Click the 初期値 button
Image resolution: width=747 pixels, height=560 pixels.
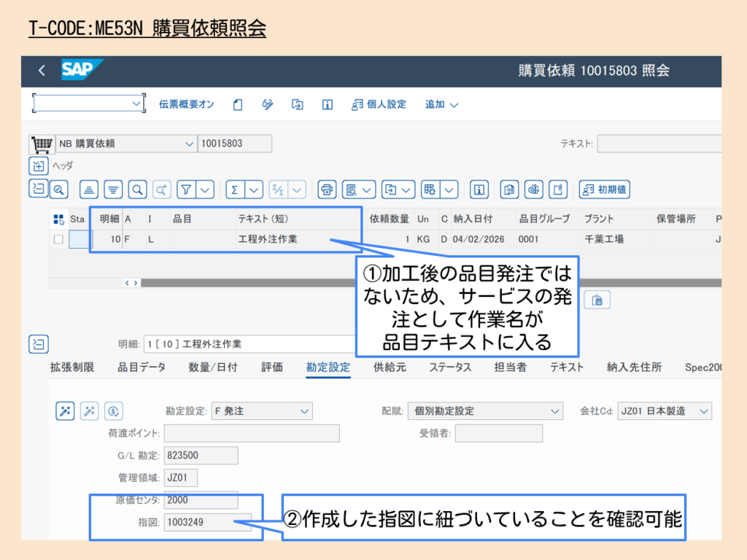tap(604, 190)
